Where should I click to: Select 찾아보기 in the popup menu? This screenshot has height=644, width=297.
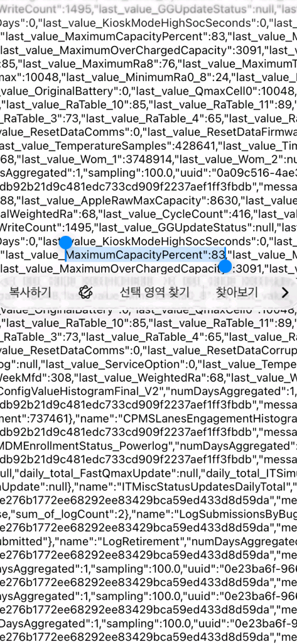click(237, 292)
